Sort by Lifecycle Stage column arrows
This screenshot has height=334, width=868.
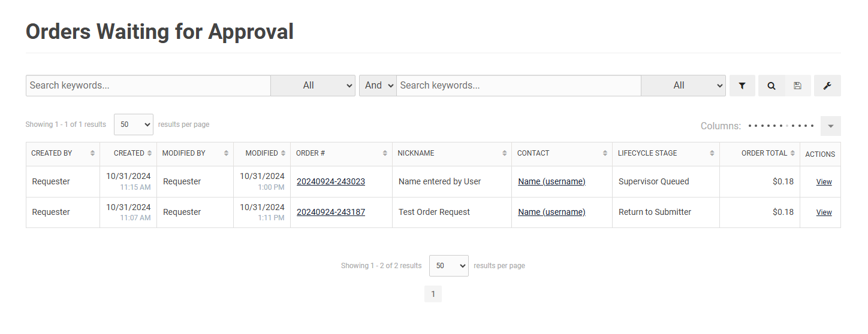click(712, 153)
